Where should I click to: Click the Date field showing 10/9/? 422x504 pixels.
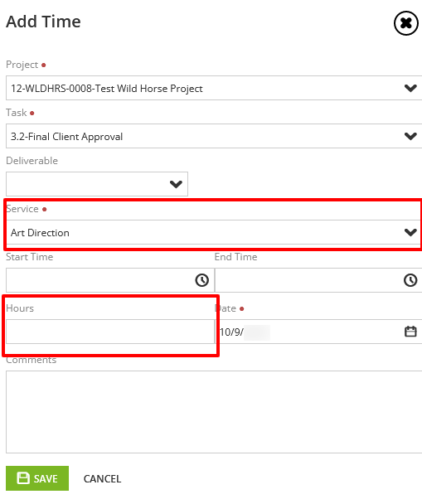[x=318, y=332]
